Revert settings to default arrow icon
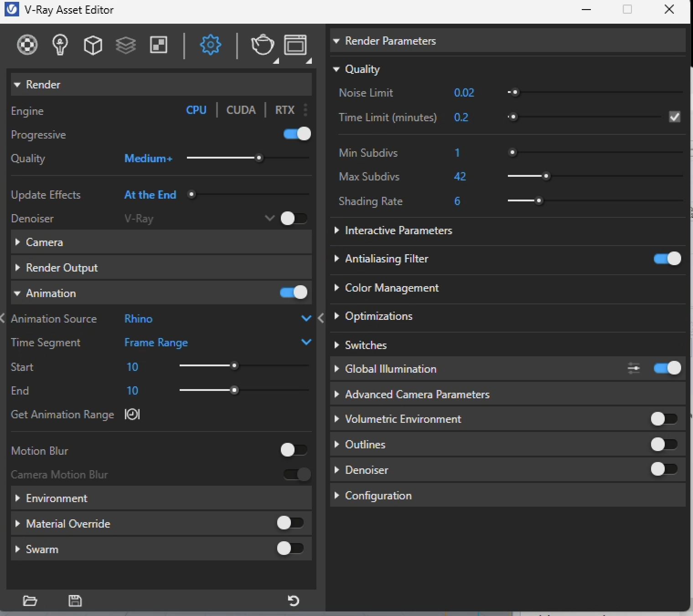The height and width of the screenshot is (616, 693). tap(294, 601)
